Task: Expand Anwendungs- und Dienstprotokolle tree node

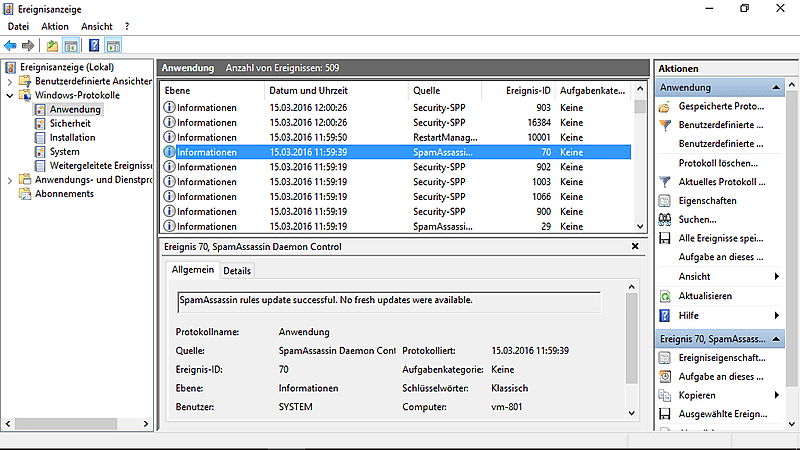Action: coord(11,180)
